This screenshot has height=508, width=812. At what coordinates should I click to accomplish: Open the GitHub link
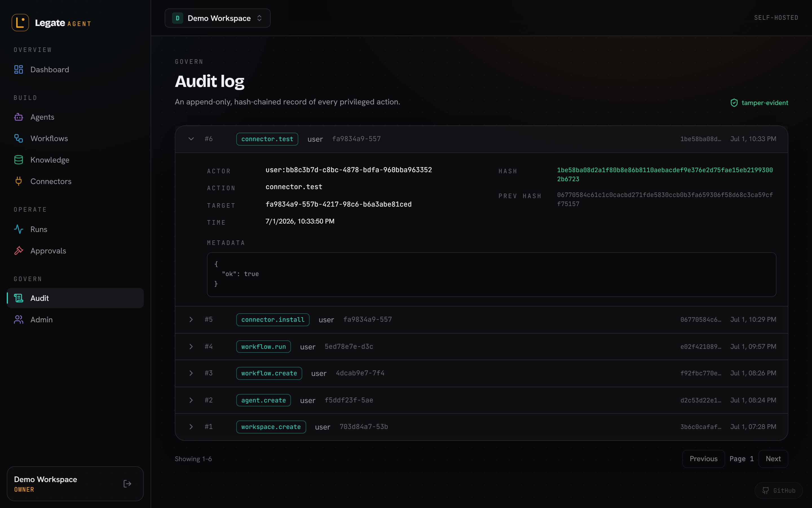tap(778, 491)
